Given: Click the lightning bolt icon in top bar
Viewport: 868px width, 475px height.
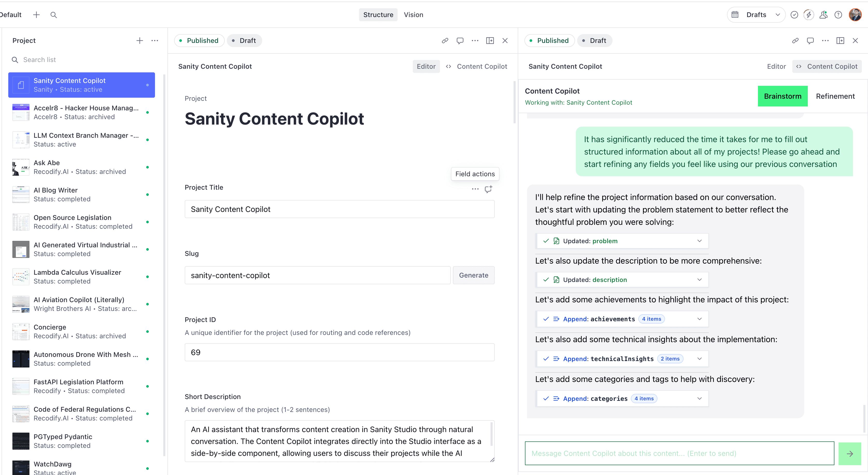Looking at the screenshot, I should pos(809,15).
